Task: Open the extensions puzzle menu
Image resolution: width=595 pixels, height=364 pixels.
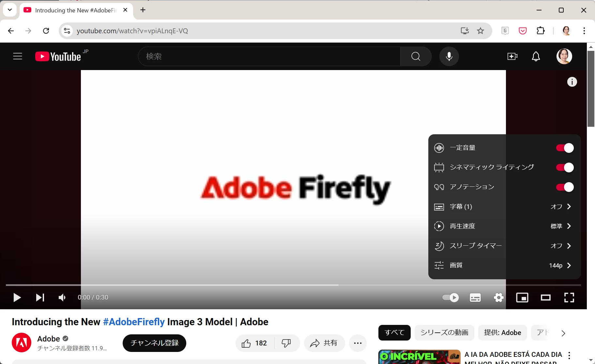Action: pos(541,31)
